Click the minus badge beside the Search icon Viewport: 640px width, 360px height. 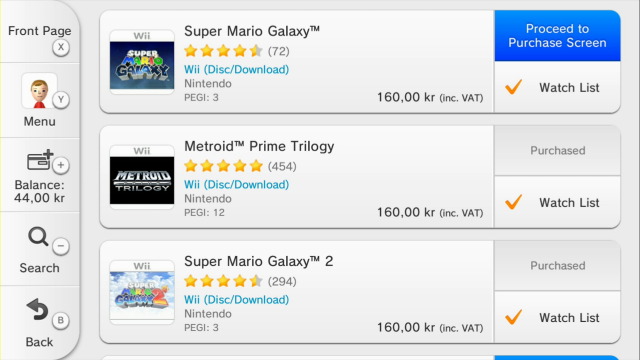[61, 246]
